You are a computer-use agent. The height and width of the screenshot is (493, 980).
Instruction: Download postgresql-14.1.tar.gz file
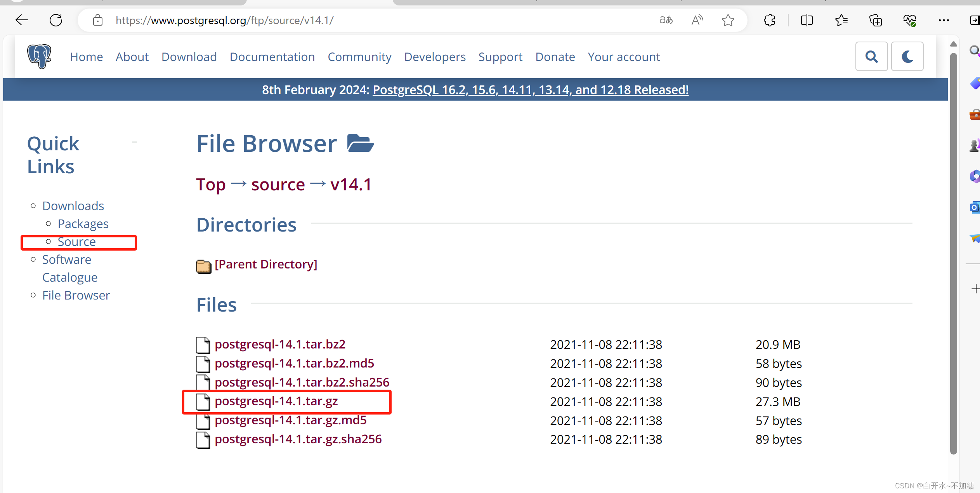tap(276, 401)
